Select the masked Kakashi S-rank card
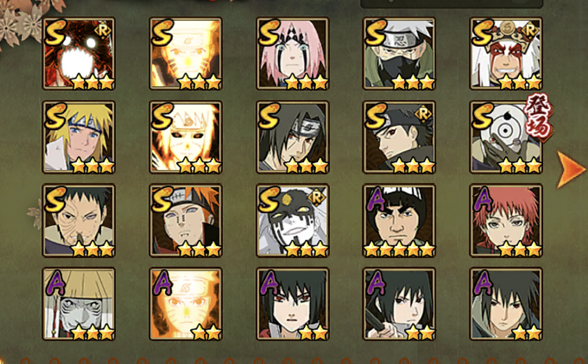Viewport: 588px width, 364px height. click(399, 54)
